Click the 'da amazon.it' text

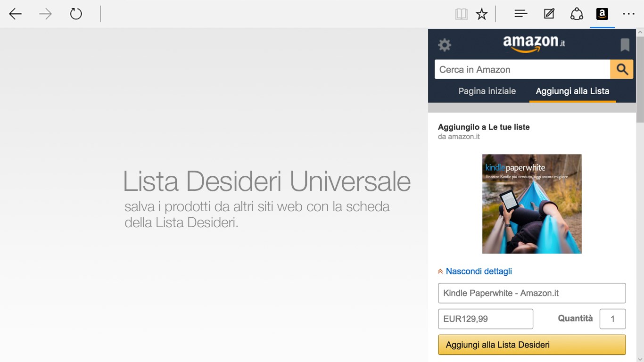click(459, 137)
